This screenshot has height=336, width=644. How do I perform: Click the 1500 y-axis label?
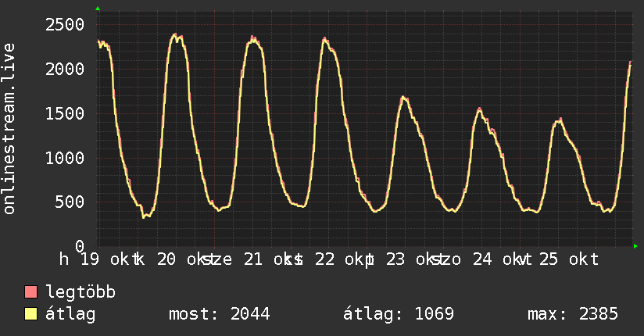tap(65, 114)
